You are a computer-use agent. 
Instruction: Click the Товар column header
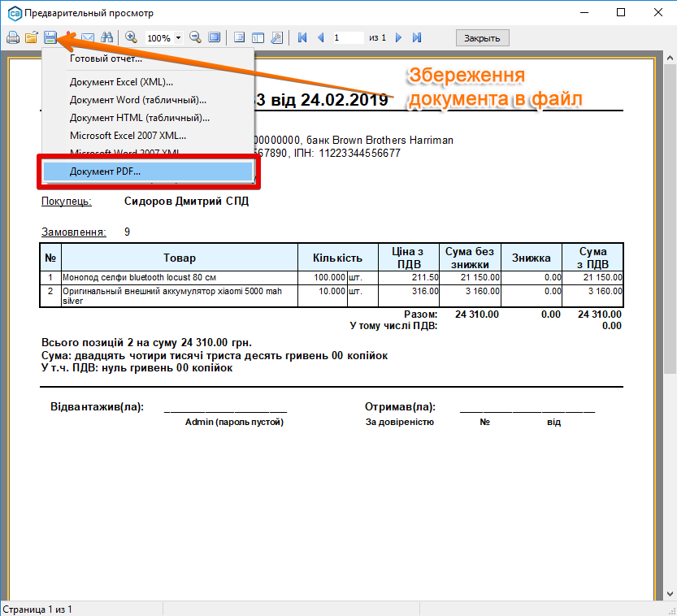(x=180, y=258)
